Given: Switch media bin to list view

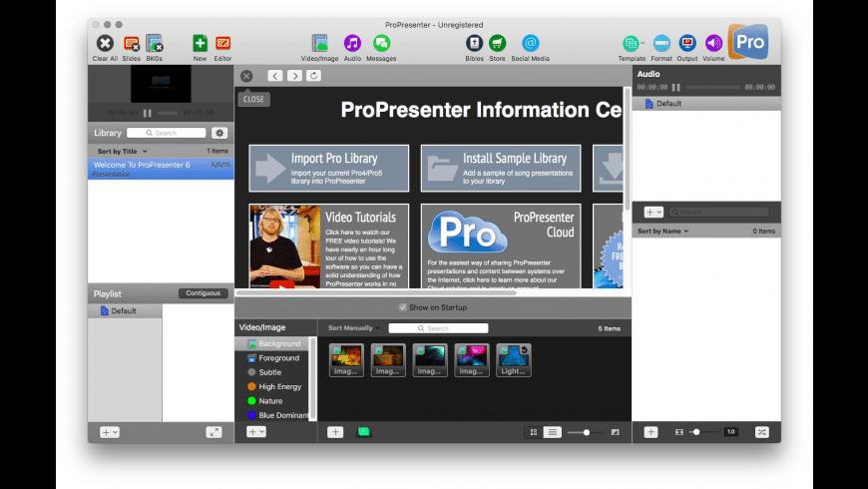Looking at the screenshot, I should tap(552, 432).
